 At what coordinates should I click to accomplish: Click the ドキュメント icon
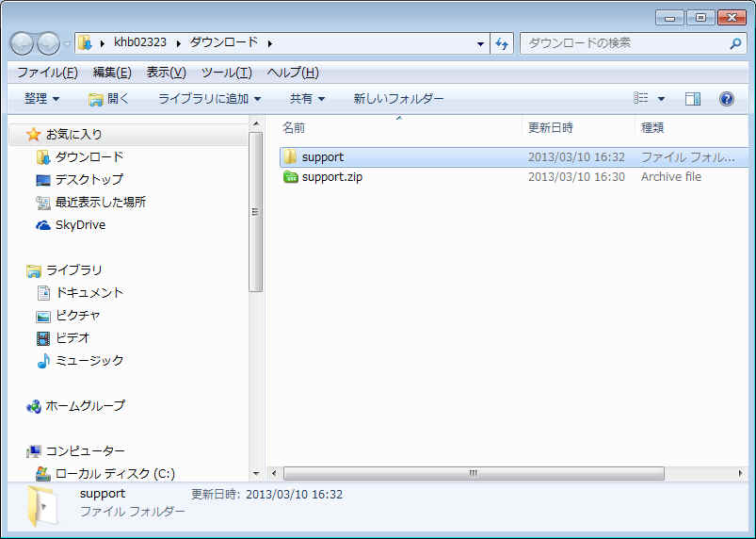(43, 293)
